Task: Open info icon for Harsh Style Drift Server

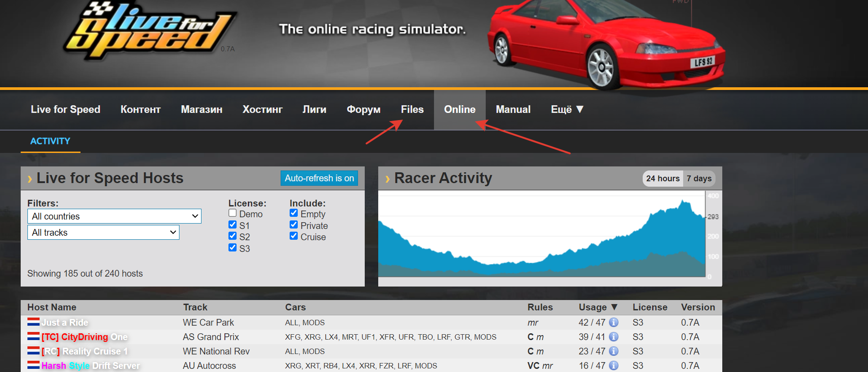Action: (x=613, y=366)
